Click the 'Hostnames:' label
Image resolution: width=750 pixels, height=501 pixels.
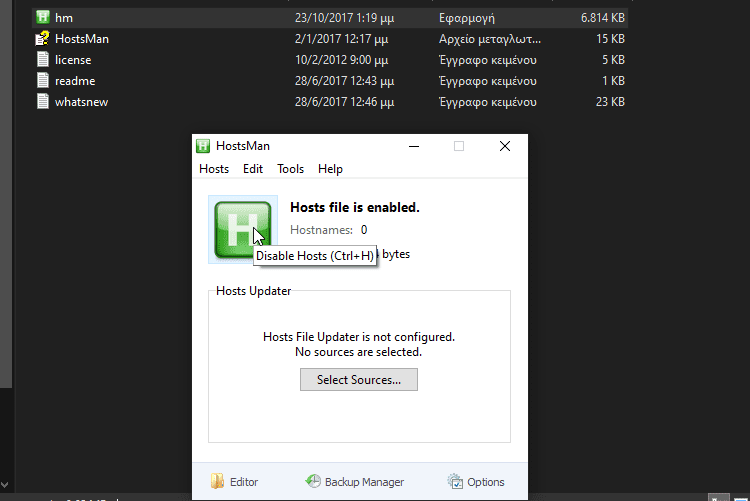click(321, 230)
